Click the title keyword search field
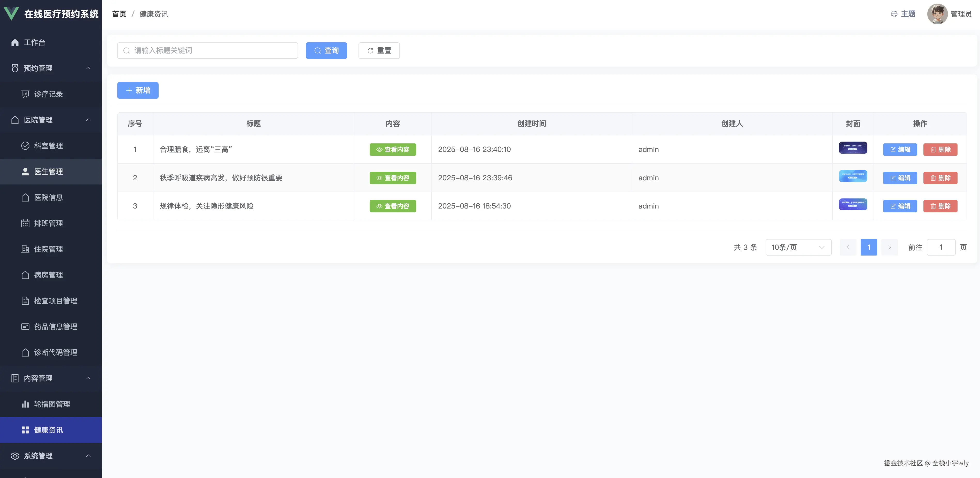 208,51
